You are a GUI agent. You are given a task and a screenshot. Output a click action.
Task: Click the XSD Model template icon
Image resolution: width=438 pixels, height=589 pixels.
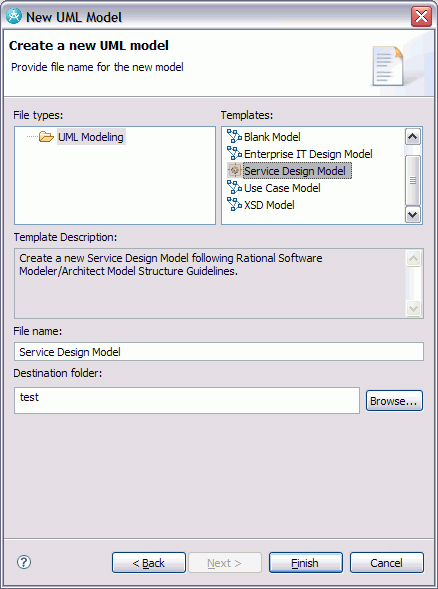click(x=234, y=204)
